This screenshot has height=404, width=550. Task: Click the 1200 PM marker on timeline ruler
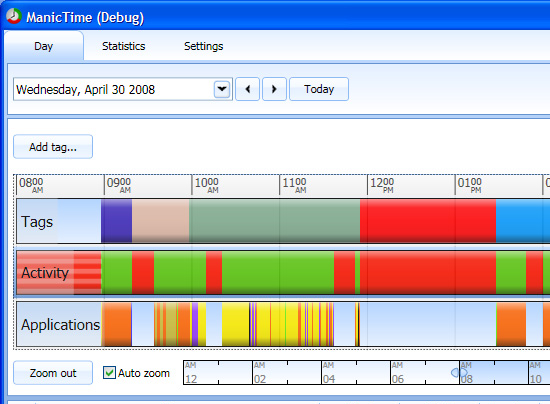pyautogui.click(x=382, y=185)
